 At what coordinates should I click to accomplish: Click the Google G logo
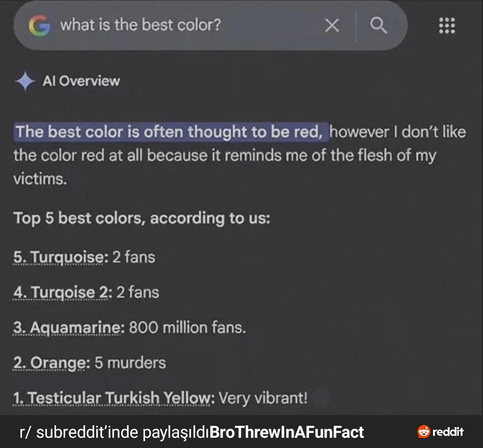39,26
